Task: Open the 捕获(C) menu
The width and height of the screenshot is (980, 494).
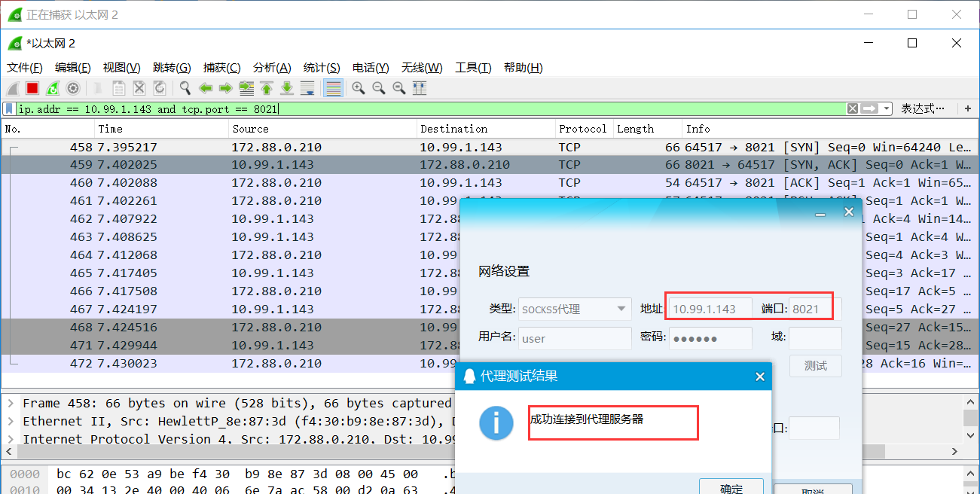Action: click(222, 68)
